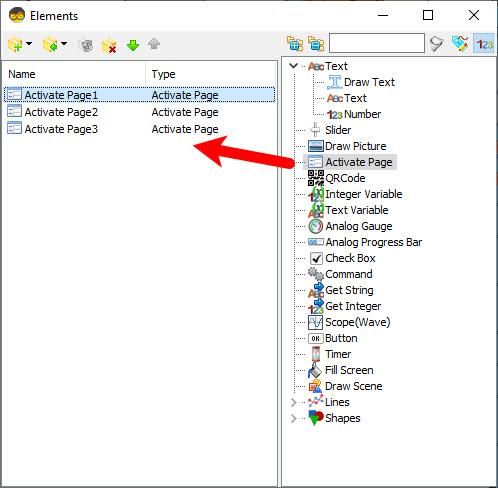Screen dimensions: 498x488
Task: Click the Lines category label
Action: [x=337, y=402]
